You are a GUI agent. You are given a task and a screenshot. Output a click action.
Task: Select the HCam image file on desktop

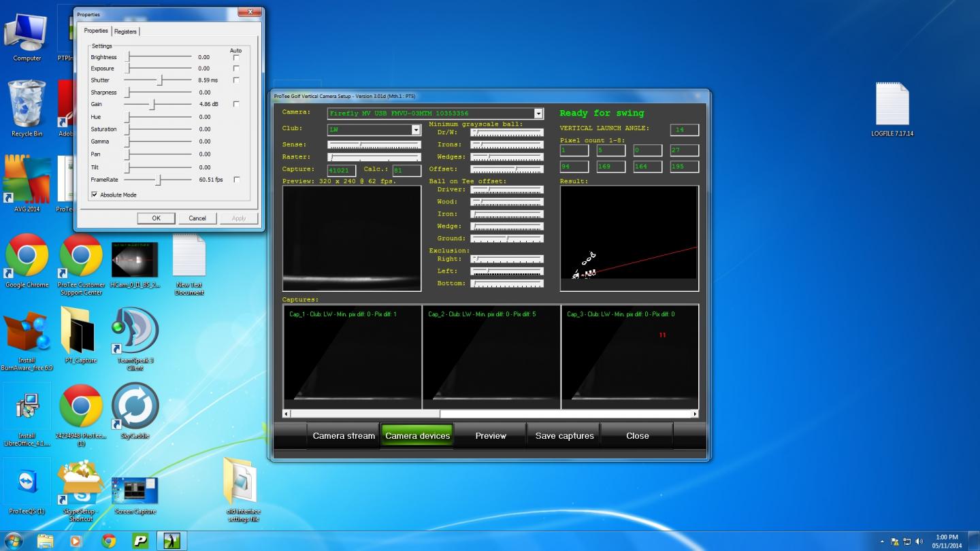point(135,265)
